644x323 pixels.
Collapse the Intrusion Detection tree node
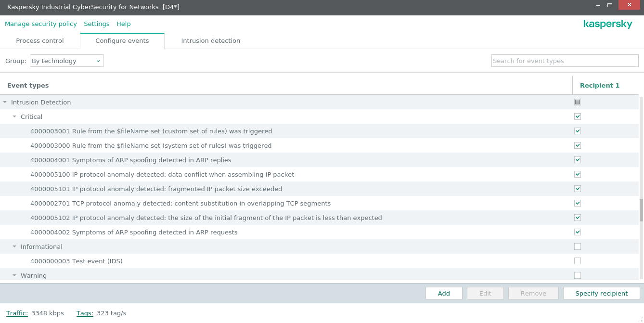(5, 102)
